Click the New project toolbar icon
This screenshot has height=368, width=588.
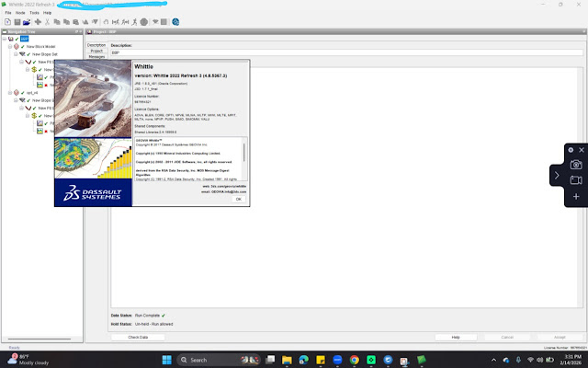[x=7, y=22]
